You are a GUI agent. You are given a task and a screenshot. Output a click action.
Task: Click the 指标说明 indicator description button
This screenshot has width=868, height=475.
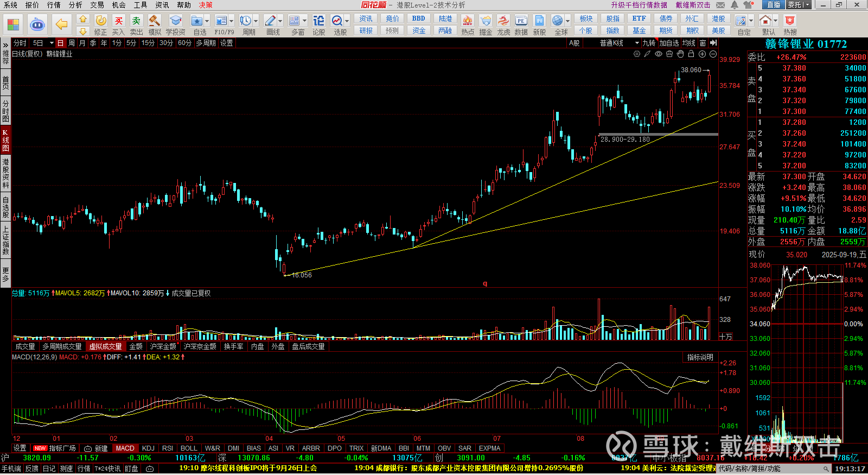[x=700, y=357]
